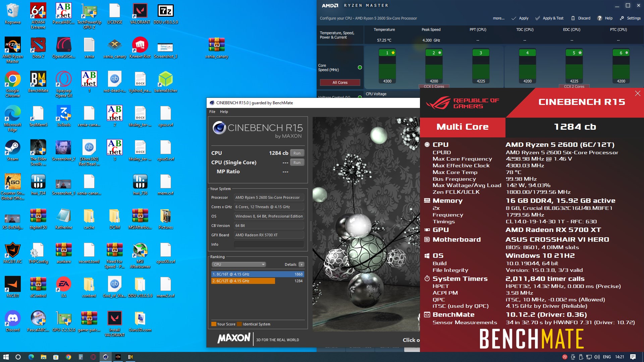Open the EA app desktop icon
644x362 pixels.
64,287
